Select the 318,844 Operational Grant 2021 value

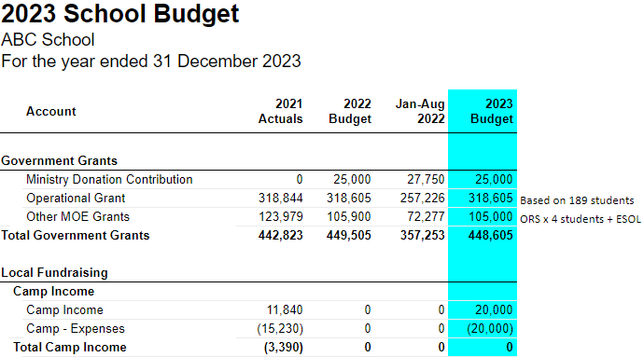pyautogui.click(x=281, y=199)
